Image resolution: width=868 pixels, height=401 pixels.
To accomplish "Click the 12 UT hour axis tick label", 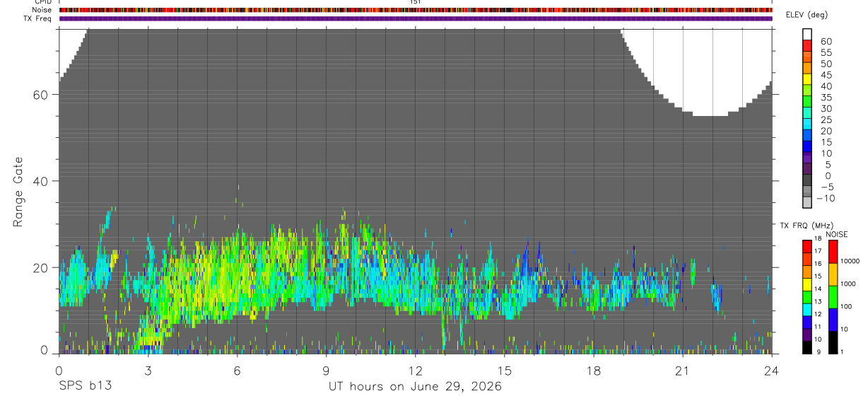I will pos(415,371).
